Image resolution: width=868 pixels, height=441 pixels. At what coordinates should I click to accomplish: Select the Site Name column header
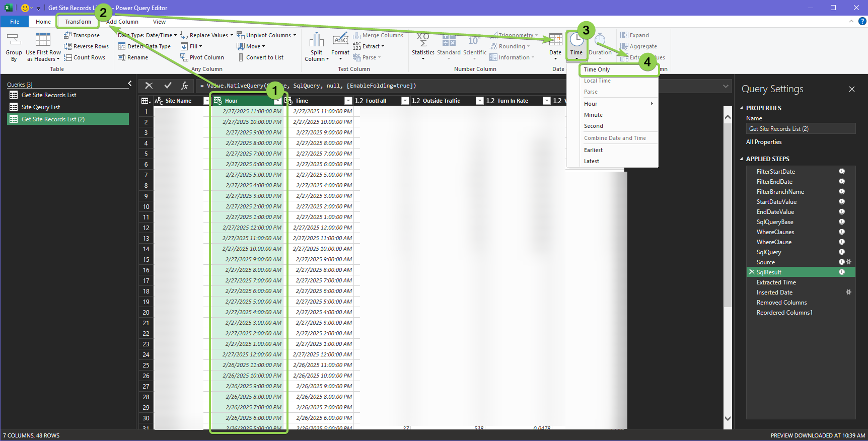(x=181, y=101)
